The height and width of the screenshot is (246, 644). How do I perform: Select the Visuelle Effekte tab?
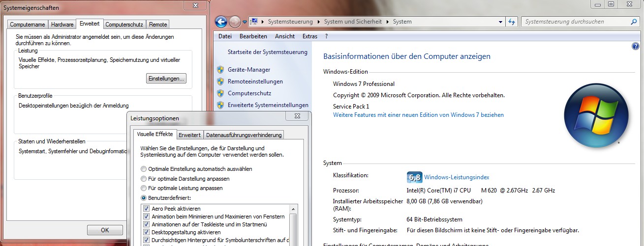coord(154,134)
